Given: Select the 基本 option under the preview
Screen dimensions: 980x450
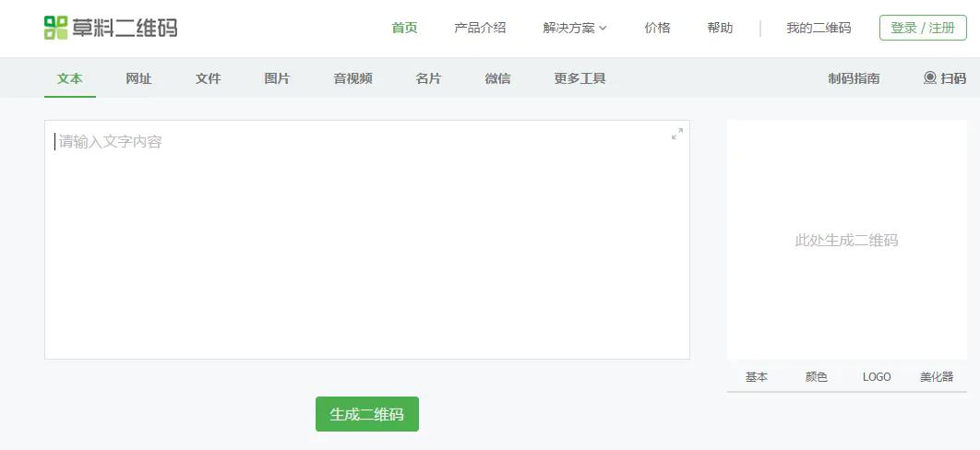Looking at the screenshot, I should [757, 377].
